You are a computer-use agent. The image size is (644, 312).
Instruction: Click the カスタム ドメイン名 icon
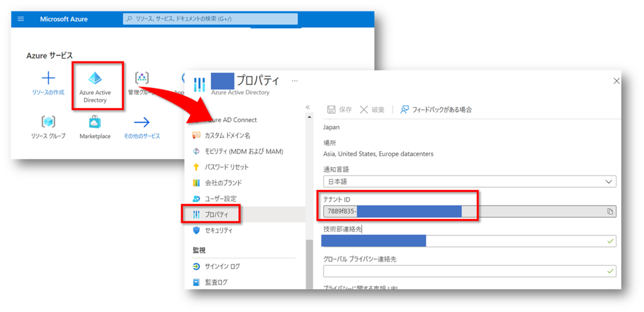click(x=196, y=135)
